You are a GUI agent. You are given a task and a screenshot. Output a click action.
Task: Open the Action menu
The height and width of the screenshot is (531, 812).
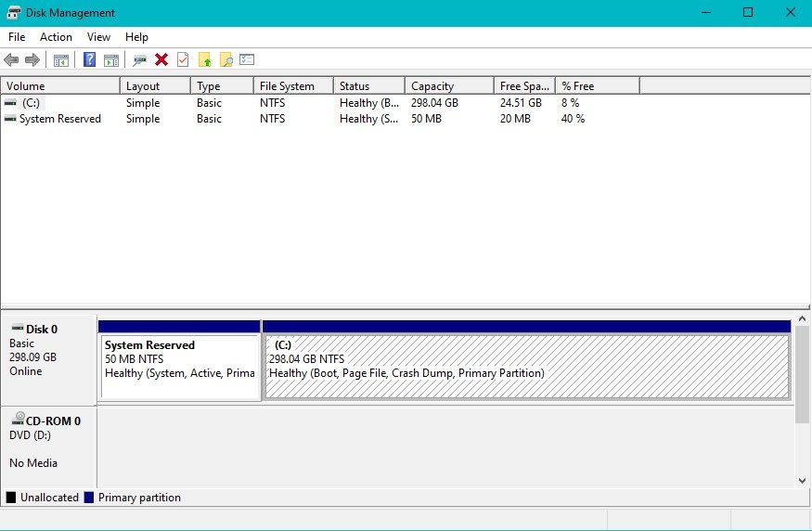coord(56,37)
